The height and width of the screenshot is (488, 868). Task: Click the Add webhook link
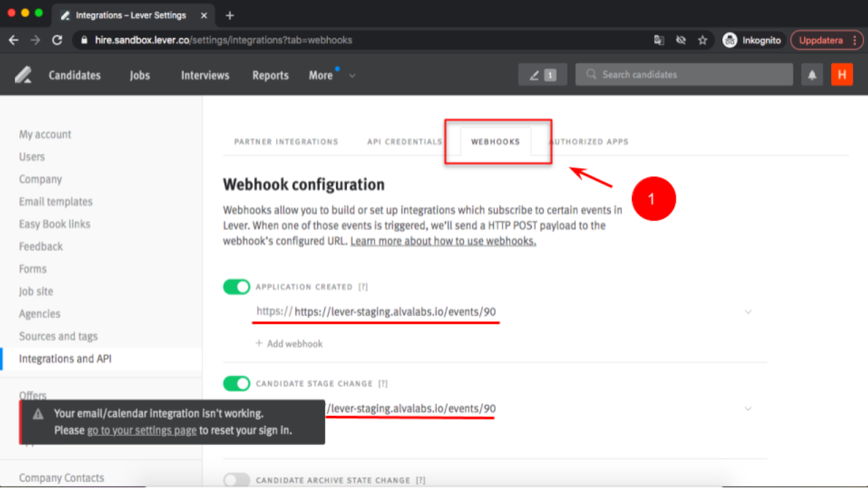(x=289, y=343)
